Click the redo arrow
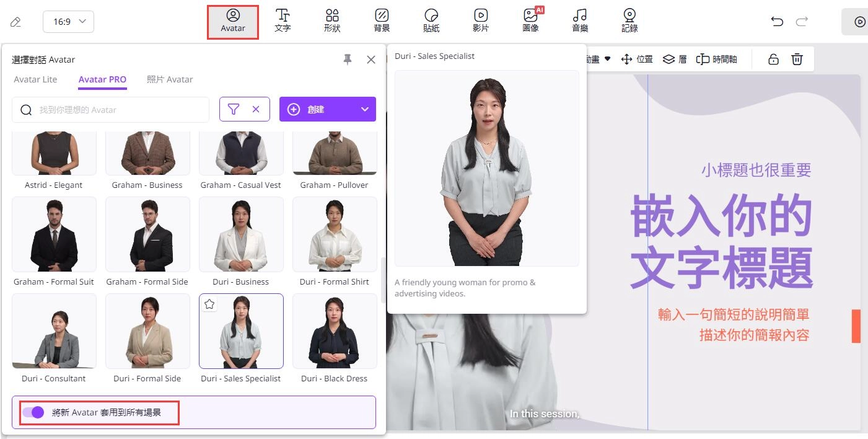This screenshot has height=439, width=868. pos(802,22)
